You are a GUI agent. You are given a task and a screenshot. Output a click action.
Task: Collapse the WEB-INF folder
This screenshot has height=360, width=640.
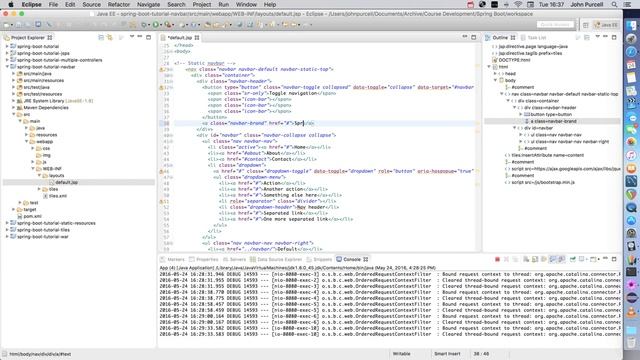tap(33, 169)
